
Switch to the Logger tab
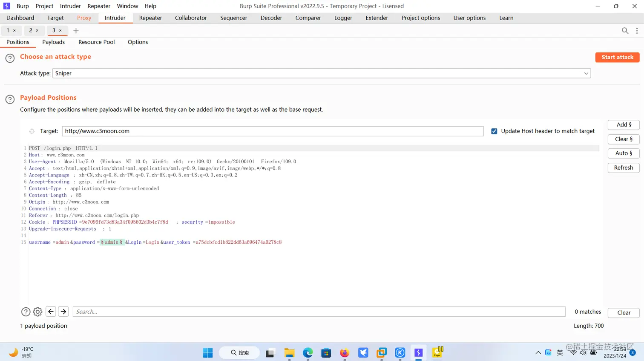point(343,18)
